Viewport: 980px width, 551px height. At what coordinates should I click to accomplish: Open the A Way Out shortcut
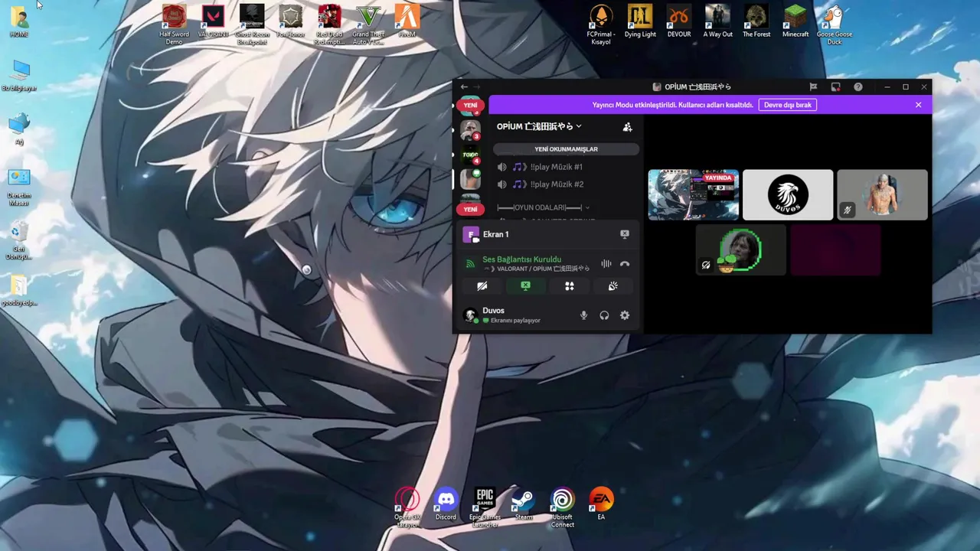[717, 21]
